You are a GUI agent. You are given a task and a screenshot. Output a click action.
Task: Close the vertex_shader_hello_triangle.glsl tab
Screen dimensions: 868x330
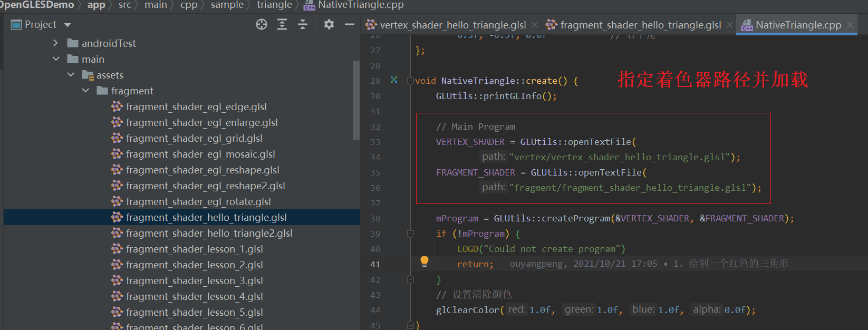coord(535,25)
